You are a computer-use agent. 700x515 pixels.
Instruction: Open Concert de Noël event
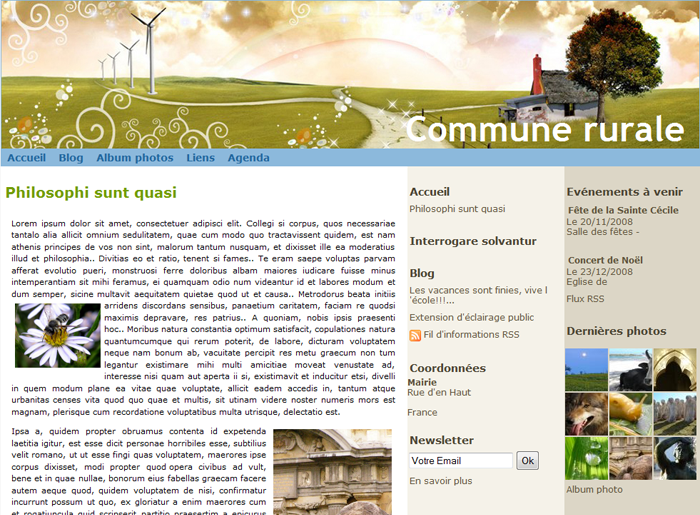point(605,260)
